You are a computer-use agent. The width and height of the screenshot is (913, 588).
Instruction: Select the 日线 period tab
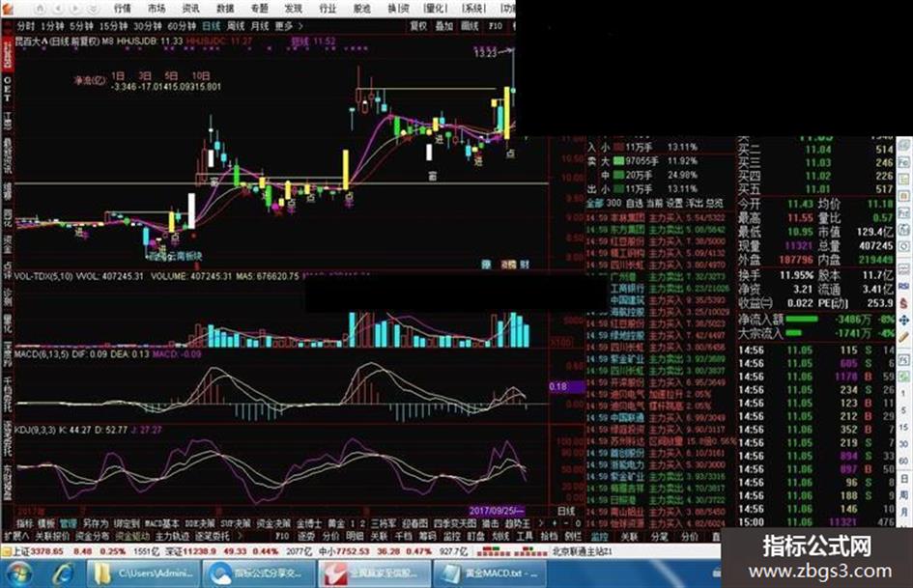click(212, 26)
